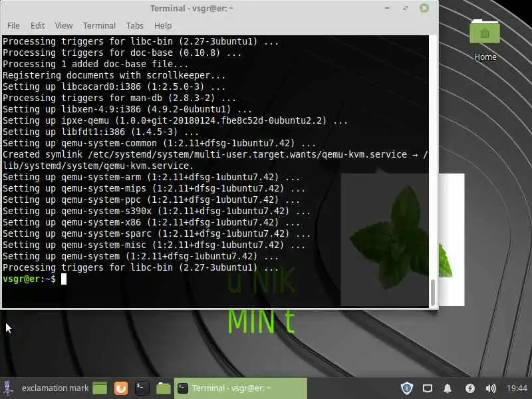Open the View menu
This screenshot has width=532, height=399.
(x=64, y=26)
